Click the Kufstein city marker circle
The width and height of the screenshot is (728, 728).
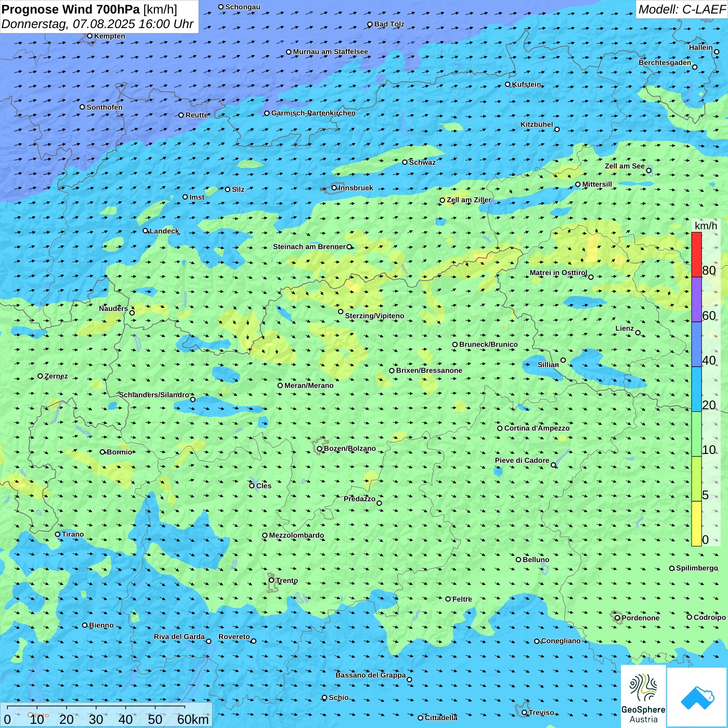(508, 84)
